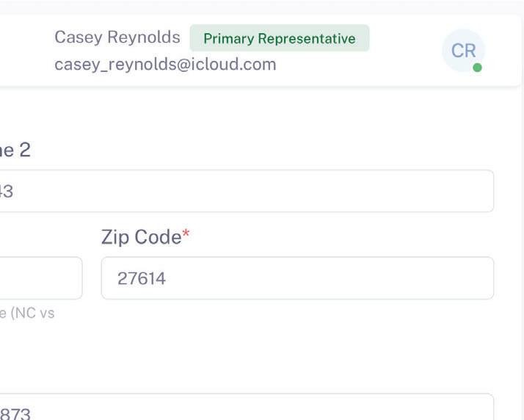
Task: Click the red required asterisk by Zip Code
Action: click(x=186, y=236)
